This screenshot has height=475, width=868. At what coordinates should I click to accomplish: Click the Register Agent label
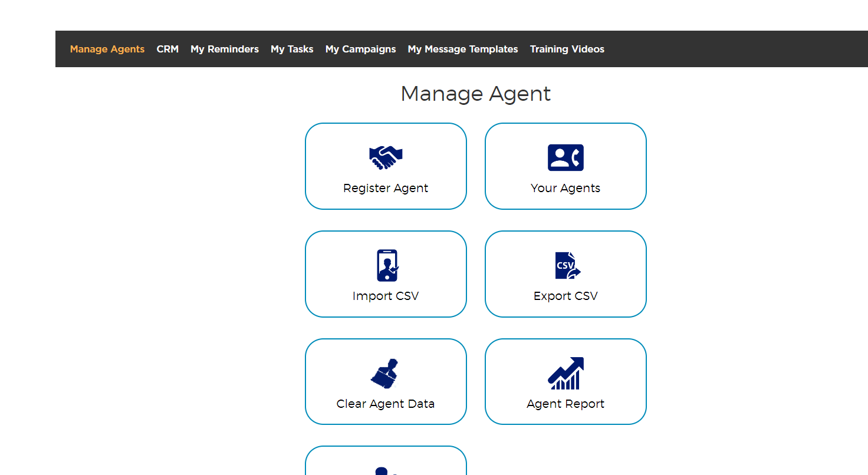point(386,188)
